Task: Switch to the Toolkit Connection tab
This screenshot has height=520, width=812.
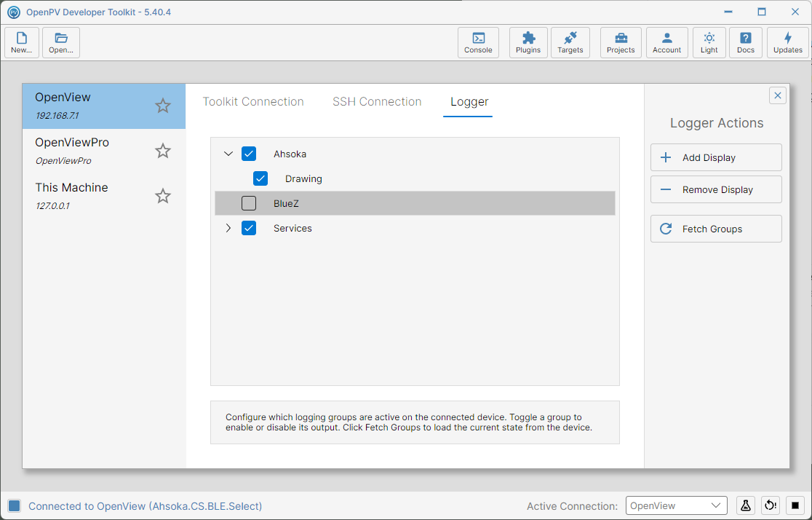Action: 253,102
